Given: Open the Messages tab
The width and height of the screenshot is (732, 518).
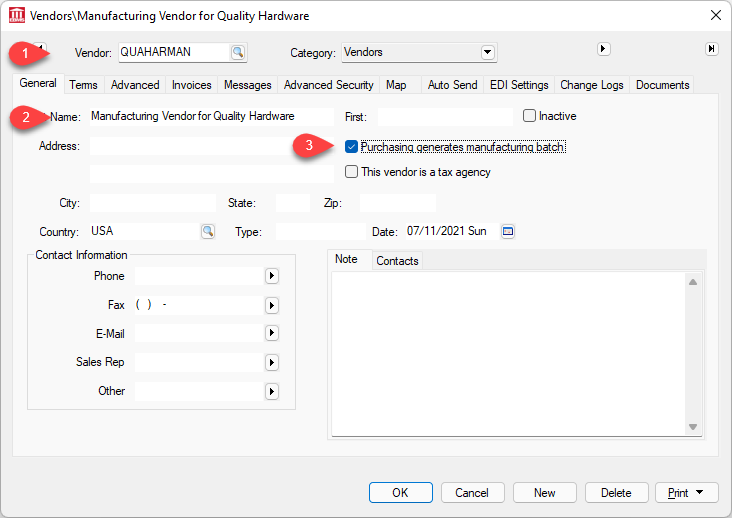Looking at the screenshot, I should [x=247, y=85].
